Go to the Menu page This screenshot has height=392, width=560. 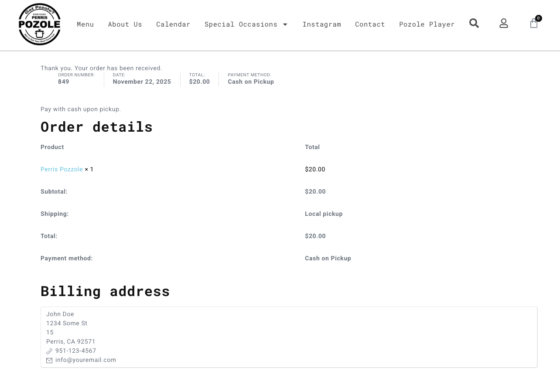click(x=85, y=24)
